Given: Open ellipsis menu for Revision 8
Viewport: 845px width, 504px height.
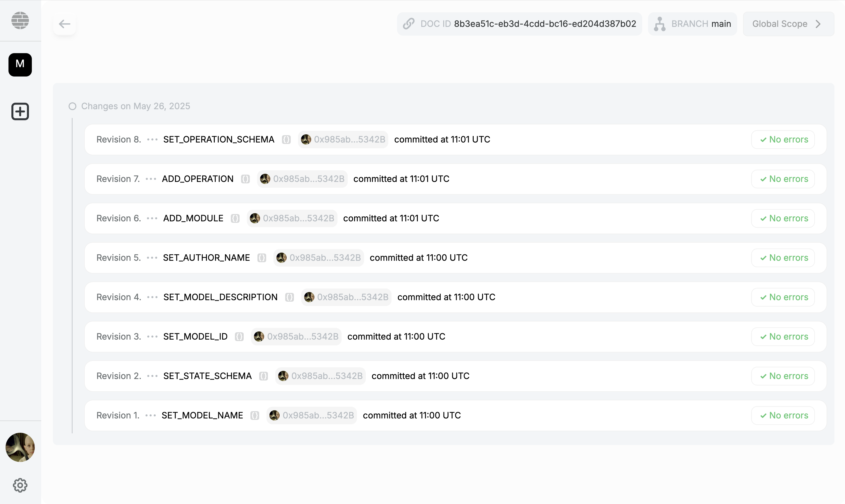Looking at the screenshot, I should pos(152,140).
